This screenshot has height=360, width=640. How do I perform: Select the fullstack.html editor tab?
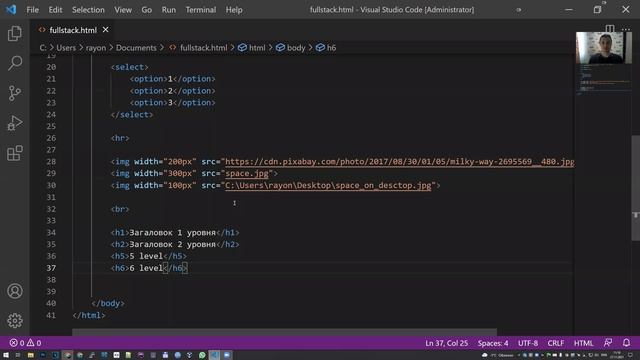73,30
